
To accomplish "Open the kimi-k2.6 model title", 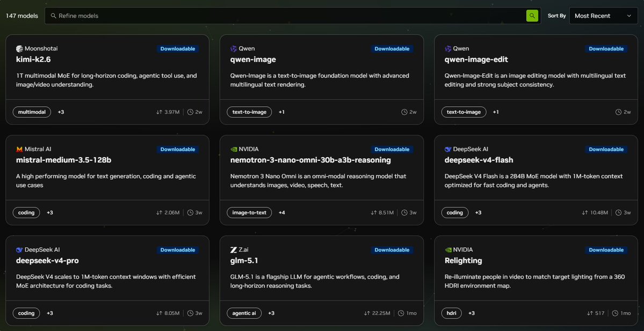I will point(33,60).
